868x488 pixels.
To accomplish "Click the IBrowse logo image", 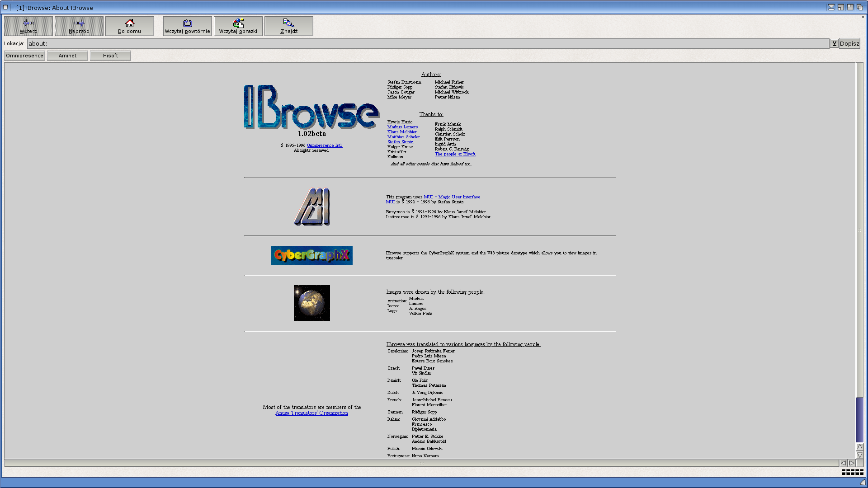I will coord(312,107).
